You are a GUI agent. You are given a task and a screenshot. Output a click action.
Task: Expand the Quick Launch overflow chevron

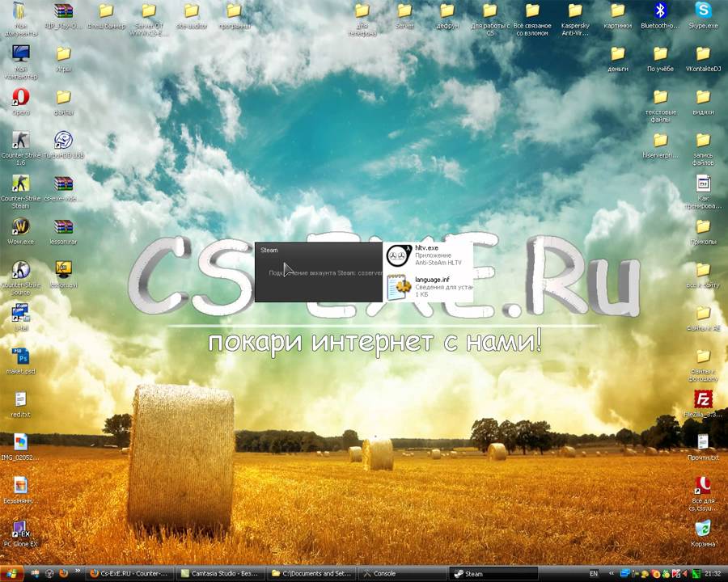78,571
